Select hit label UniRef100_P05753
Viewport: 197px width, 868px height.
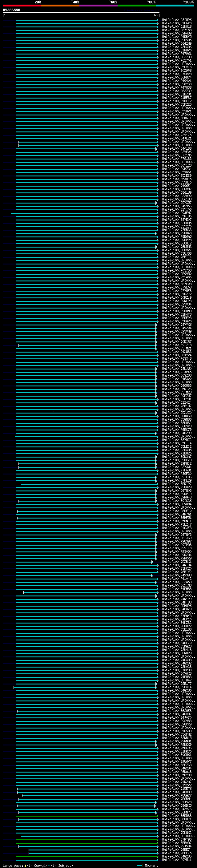click(x=176, y=271)
